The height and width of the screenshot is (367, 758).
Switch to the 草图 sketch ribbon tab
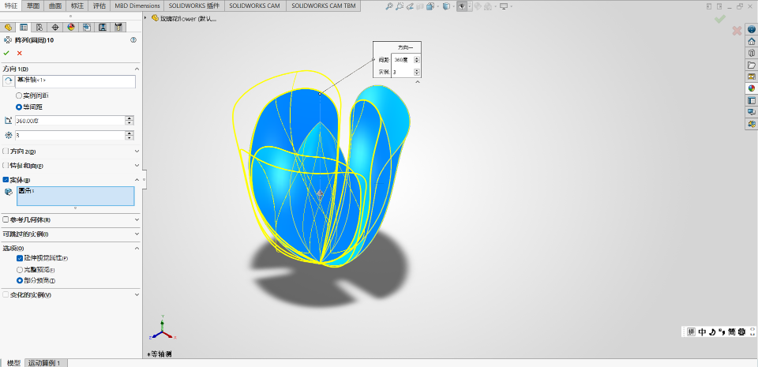(33, 6)
